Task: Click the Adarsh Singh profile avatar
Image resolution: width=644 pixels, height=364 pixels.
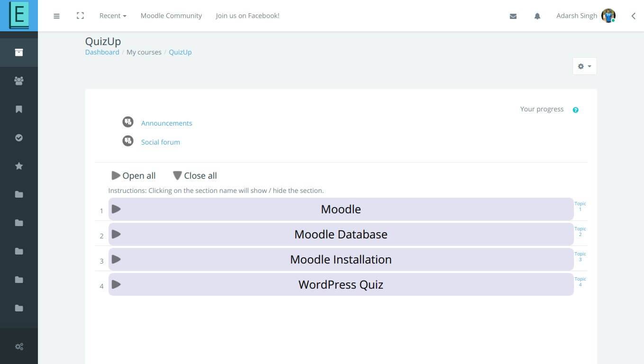Action: [608, 16]
